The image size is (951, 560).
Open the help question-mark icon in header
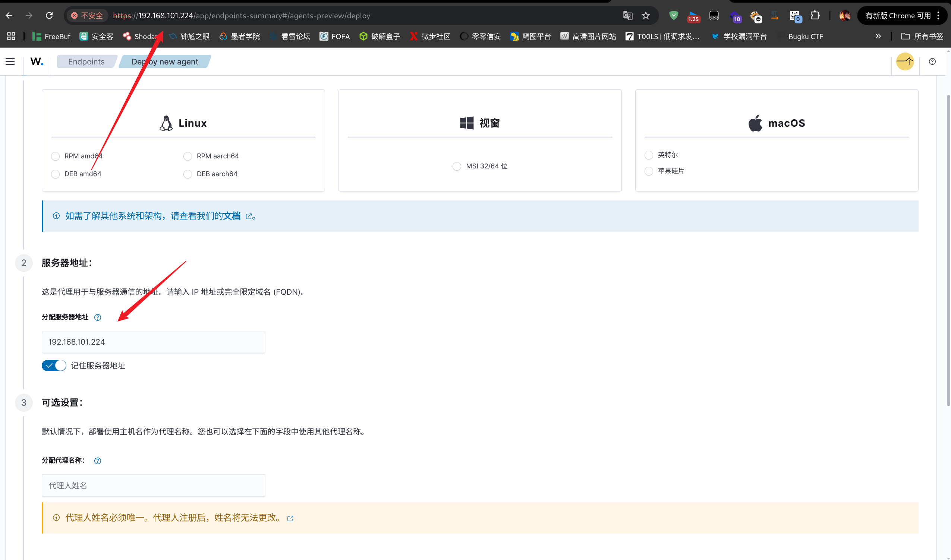(932, 61)
